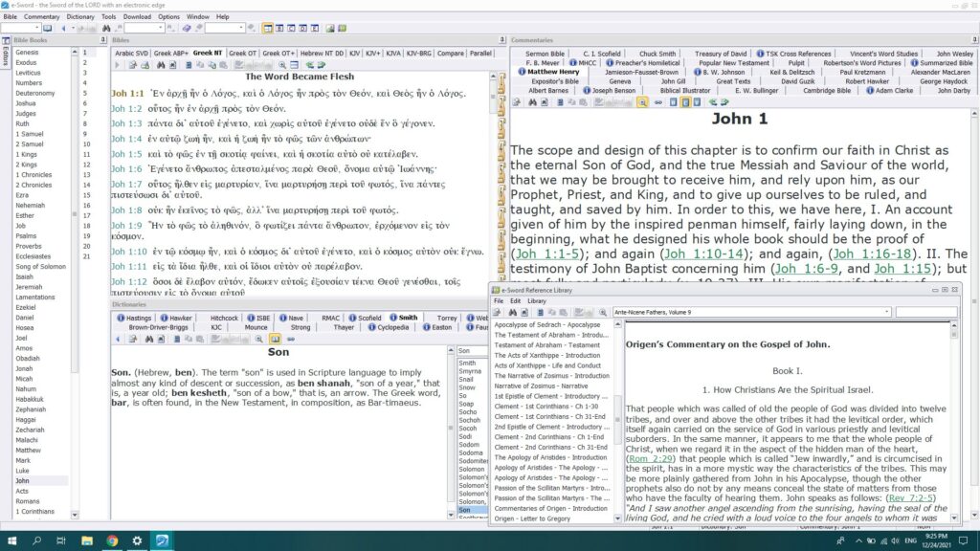Open the first combo box in main toolbar
Image resolution: width=980 pixels, height=551 pixels.
pos(21,28)
